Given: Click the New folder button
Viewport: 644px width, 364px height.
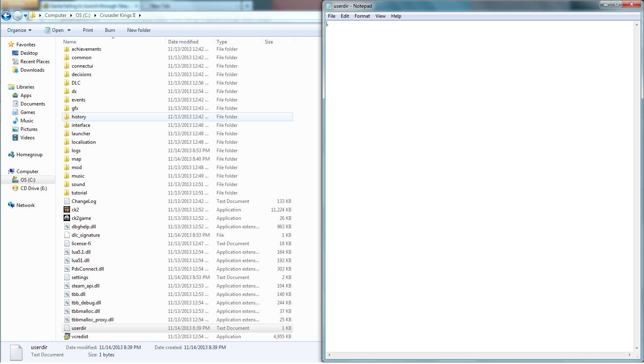Looking at the screenshot, I should 138,30.
